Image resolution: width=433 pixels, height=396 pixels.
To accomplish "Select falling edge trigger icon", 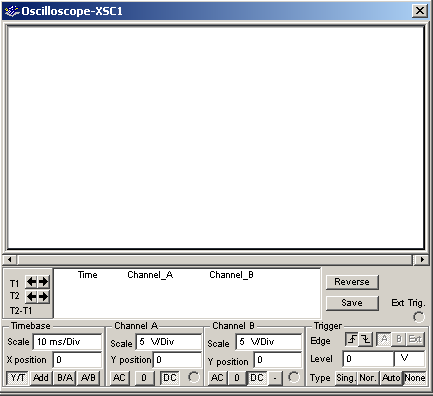I will click(x=366, y=339).
